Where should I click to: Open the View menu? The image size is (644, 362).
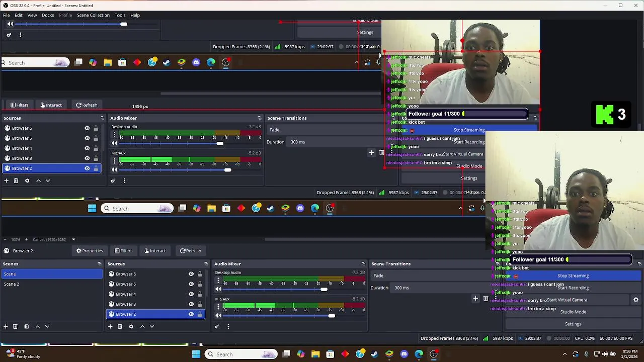coord(32,15)
